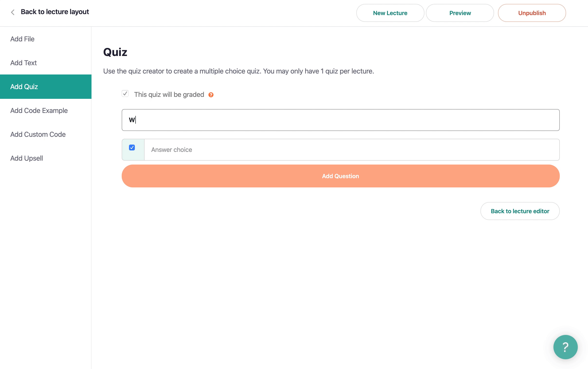
Task: Focus the quiz question text field
Action: [340, 120]
